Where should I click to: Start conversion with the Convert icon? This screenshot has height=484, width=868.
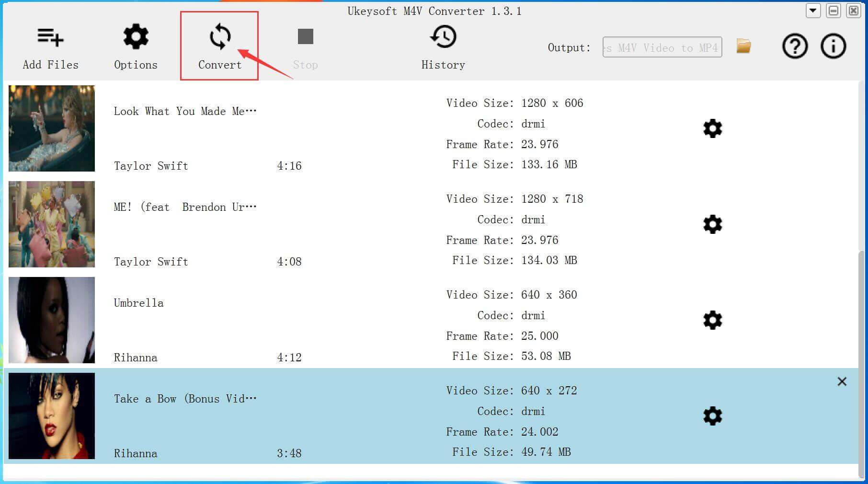coord(220,36)
